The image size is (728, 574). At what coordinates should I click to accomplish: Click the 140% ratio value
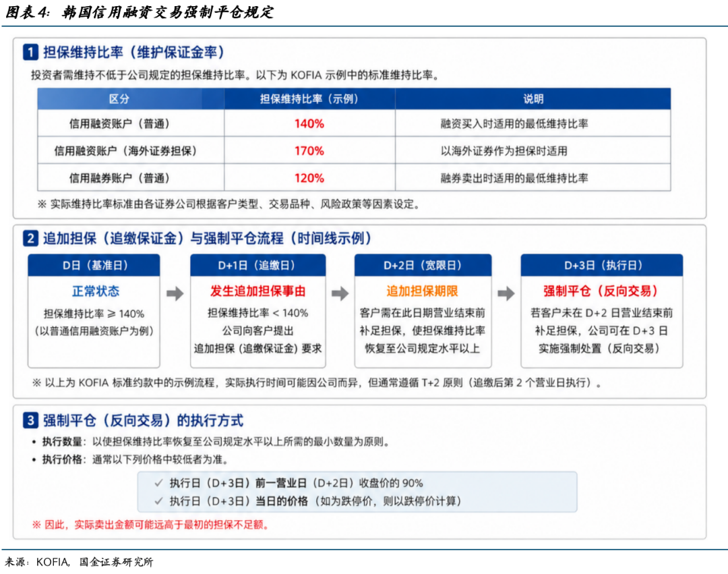point(309,123)
